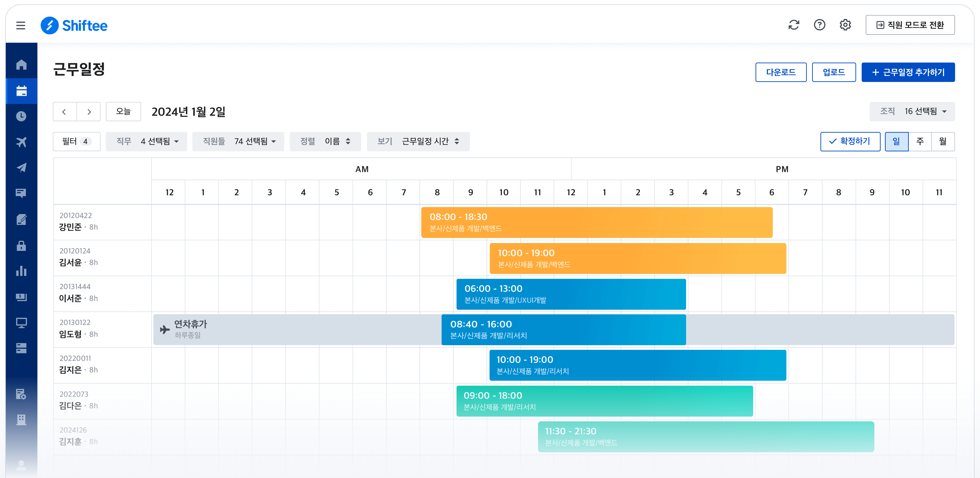Expand 직무 4 선택됨 dropdown

point(146,142)
